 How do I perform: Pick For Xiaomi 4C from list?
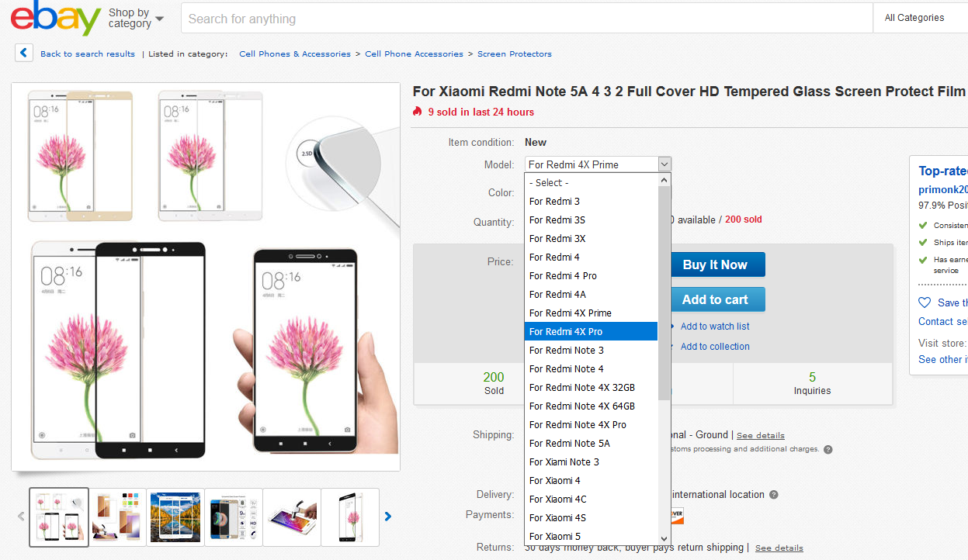[558, 500]
